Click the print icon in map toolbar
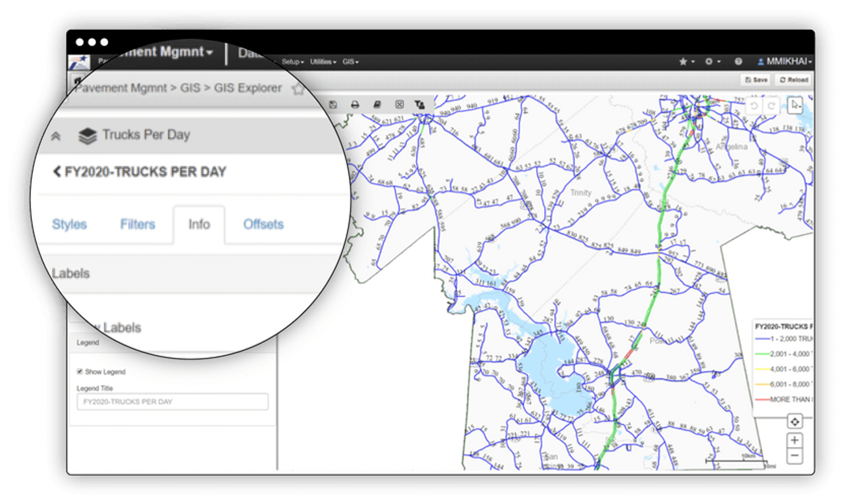The image size is (844, 504). click(x=355, y=105)
